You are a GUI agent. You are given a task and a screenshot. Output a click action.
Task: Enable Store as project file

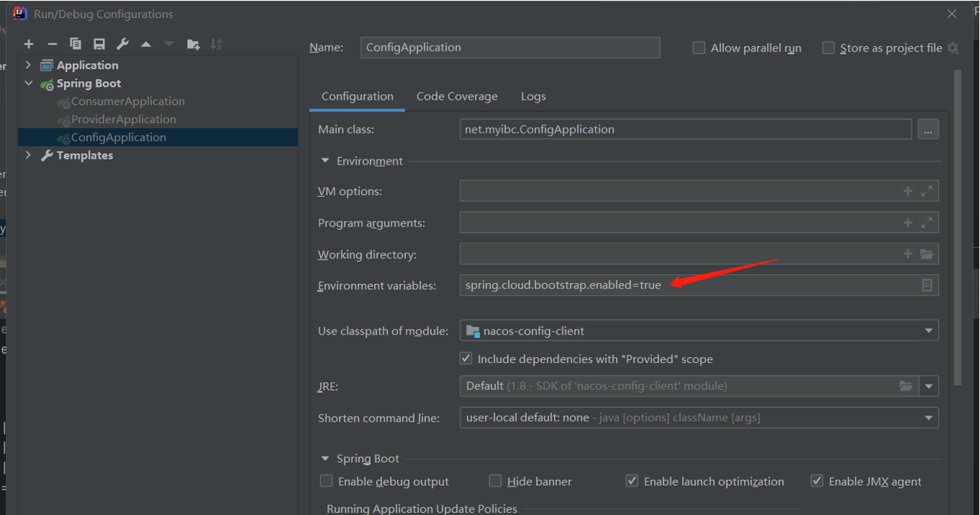[828, 48]
